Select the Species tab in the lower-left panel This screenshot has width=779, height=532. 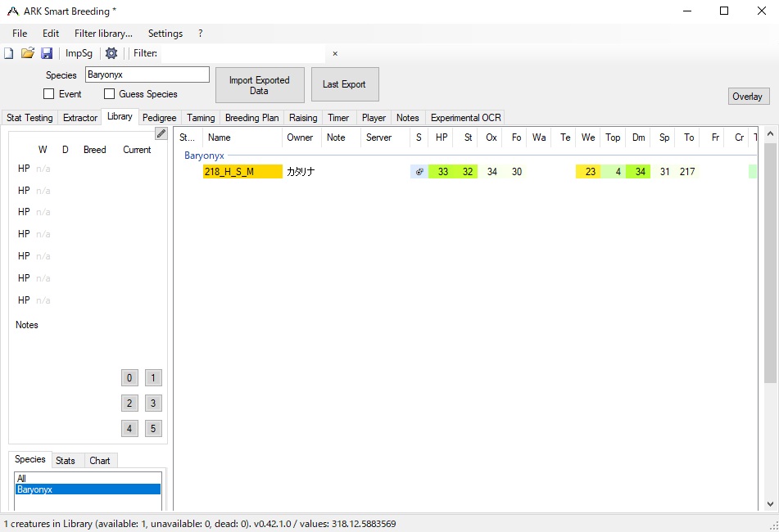point(29,459)
